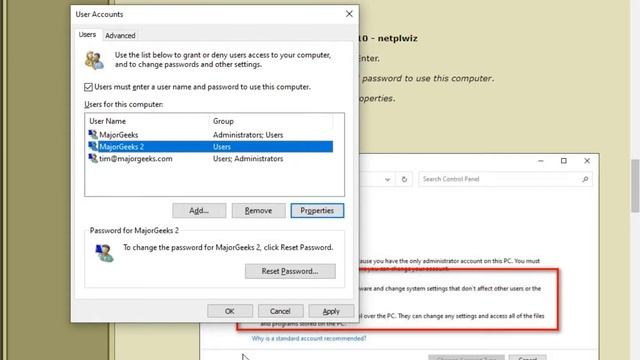640x360 pixels.
Task: Open the address bar dropdown in Control Panel
Action: [x=387, y=179]
